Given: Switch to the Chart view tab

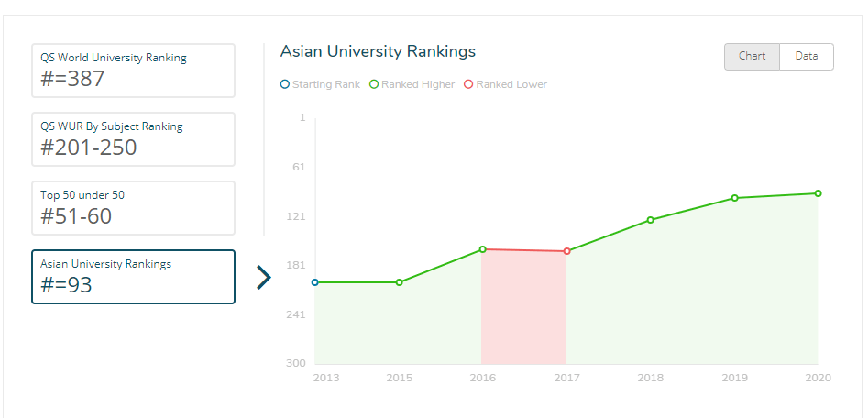Looking at the screenshot, I should [752, 57].
